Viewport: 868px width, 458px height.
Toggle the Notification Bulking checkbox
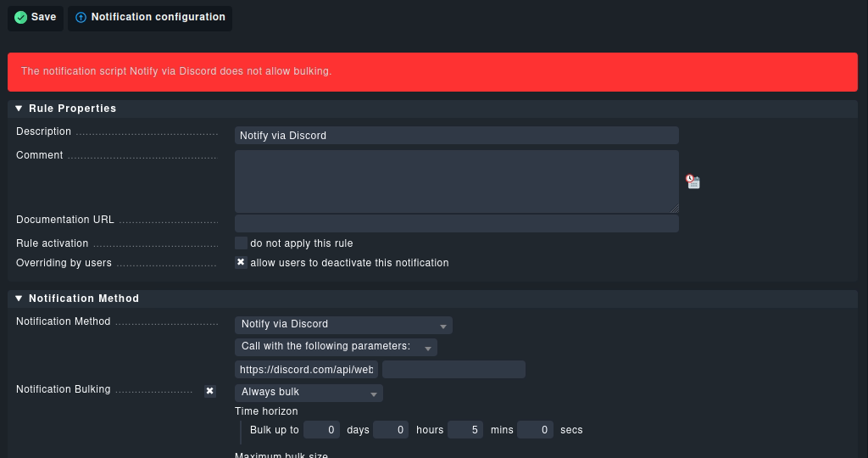click(210, 391)
